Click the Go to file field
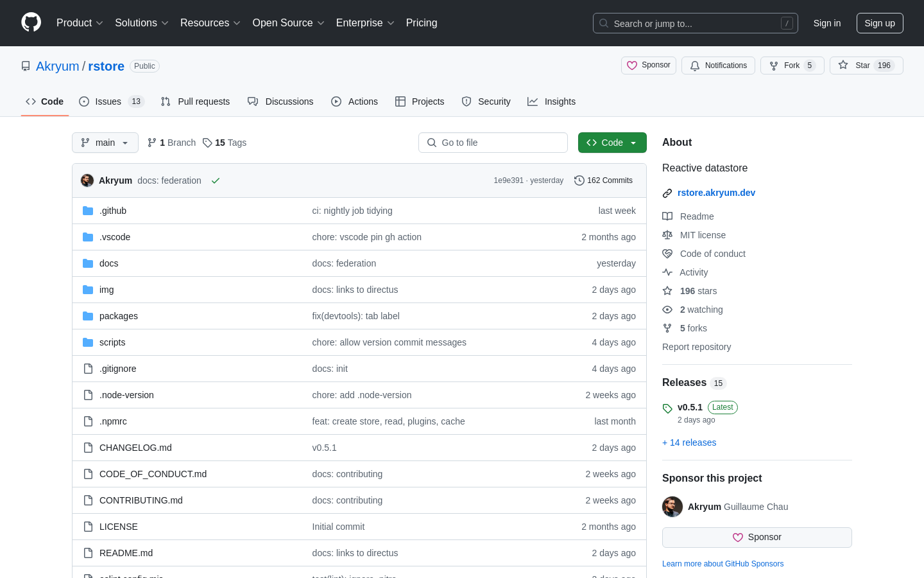924x578 pixels. 493,143
